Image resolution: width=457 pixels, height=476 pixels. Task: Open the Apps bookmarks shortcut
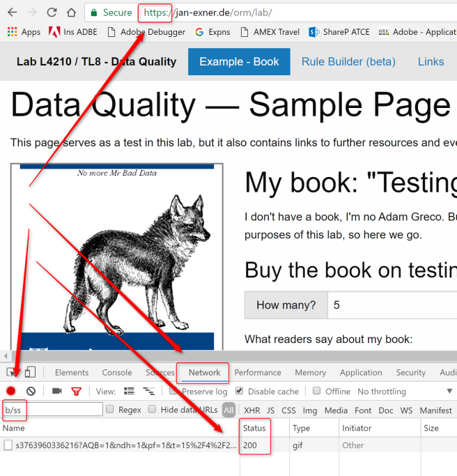24,32
